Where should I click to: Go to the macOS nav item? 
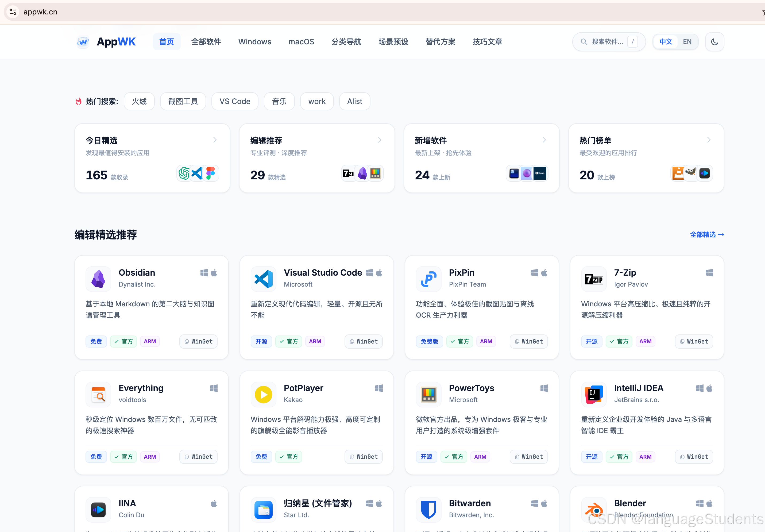point(301,42)
